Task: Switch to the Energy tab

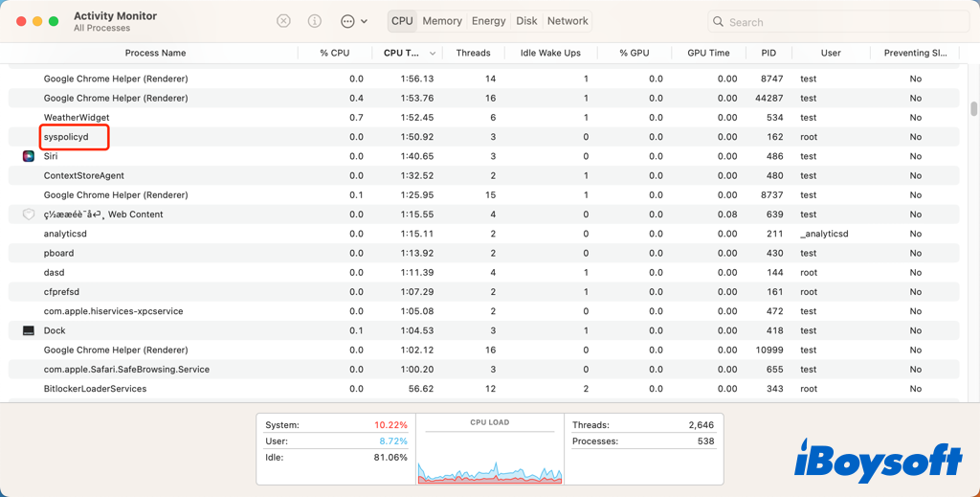Action: click(x=489, y=21)
